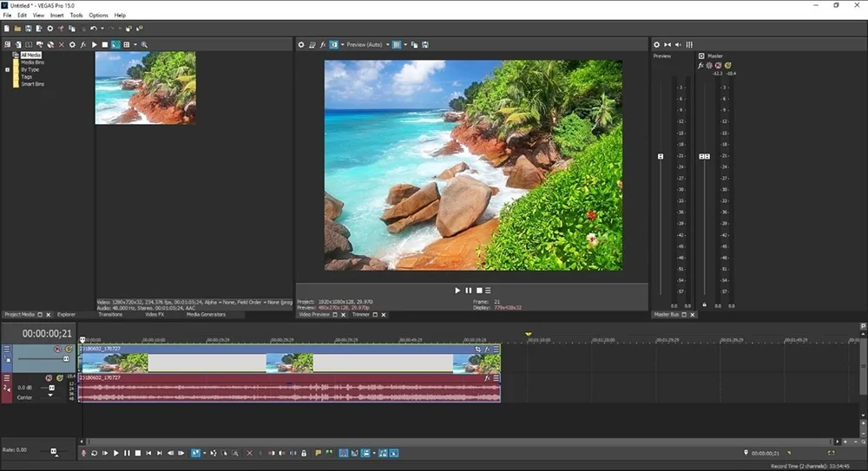Click Play under the video preview

[x=457, y=290]
